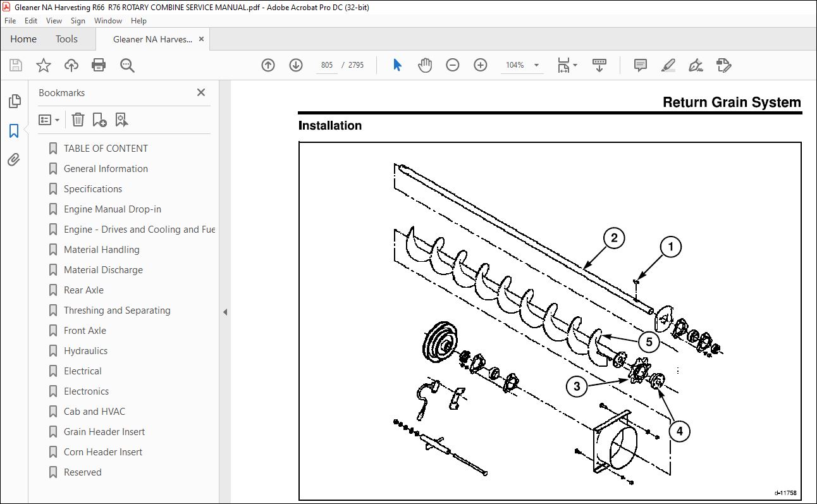This screenshot has width=817, height=504.
Task: Show Page Thumbnails panel
Action: 14,101
